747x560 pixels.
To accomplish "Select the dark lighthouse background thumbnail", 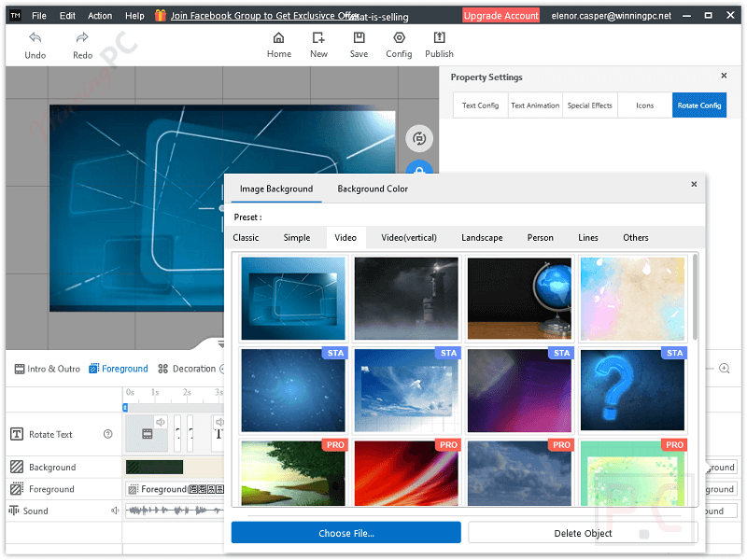I will point(406,298).
